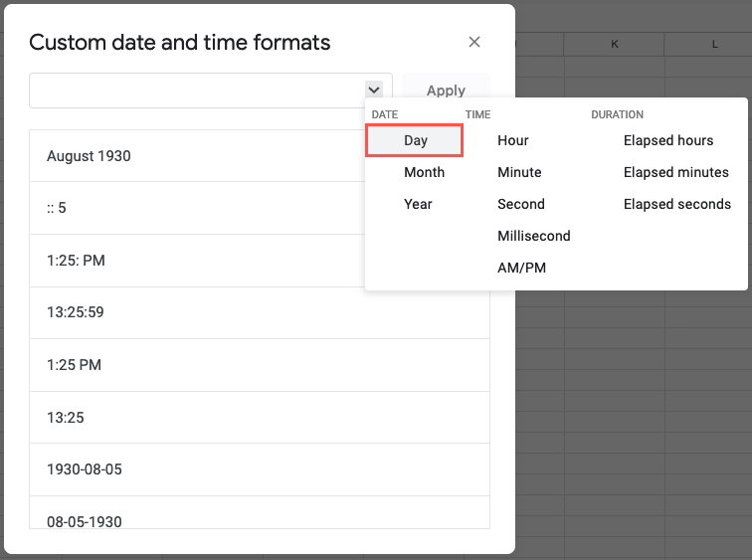Click the Apply button

446,91
